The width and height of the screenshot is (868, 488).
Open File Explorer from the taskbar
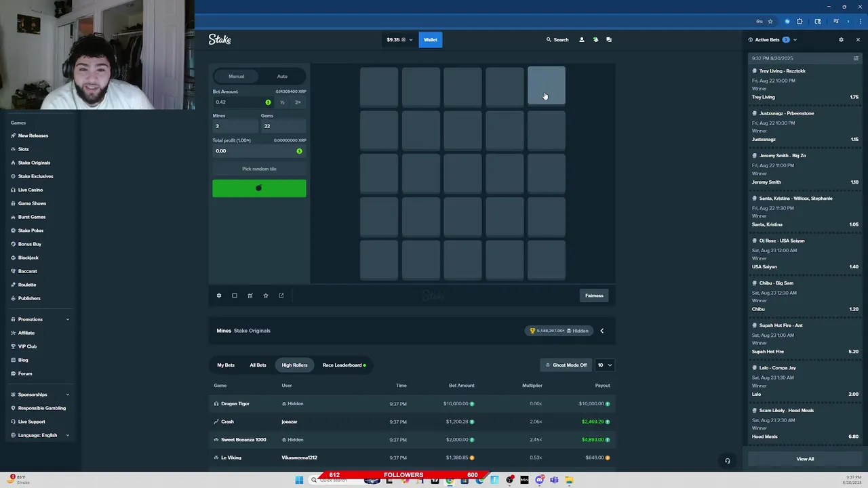[x=569, y=480]
